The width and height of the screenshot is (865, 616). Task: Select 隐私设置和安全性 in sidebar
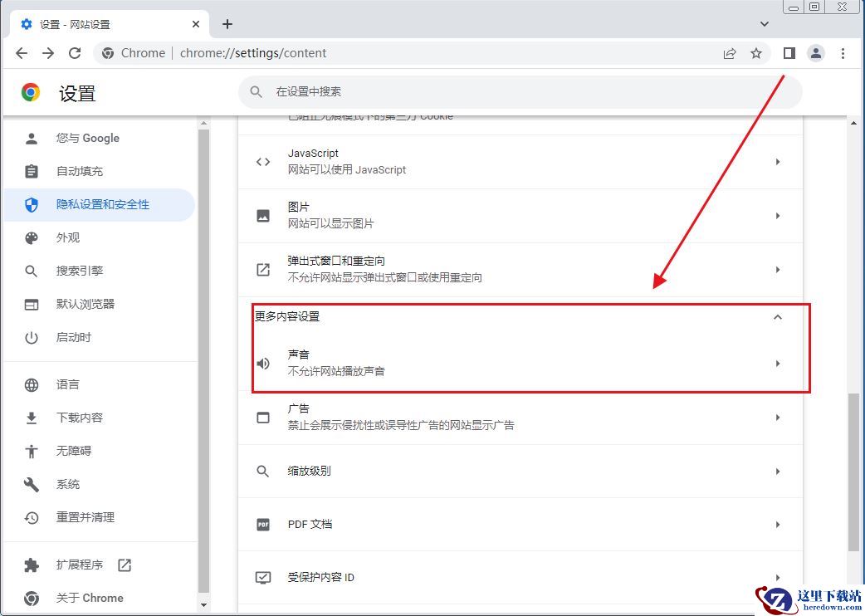pyautogui.click(x=102, y=204)
